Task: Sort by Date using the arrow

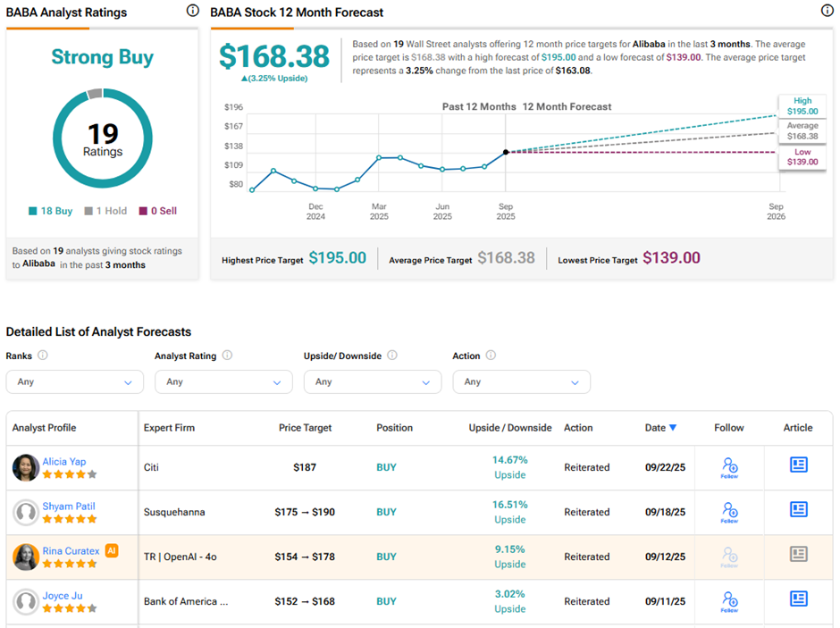Action: point(674,428)
